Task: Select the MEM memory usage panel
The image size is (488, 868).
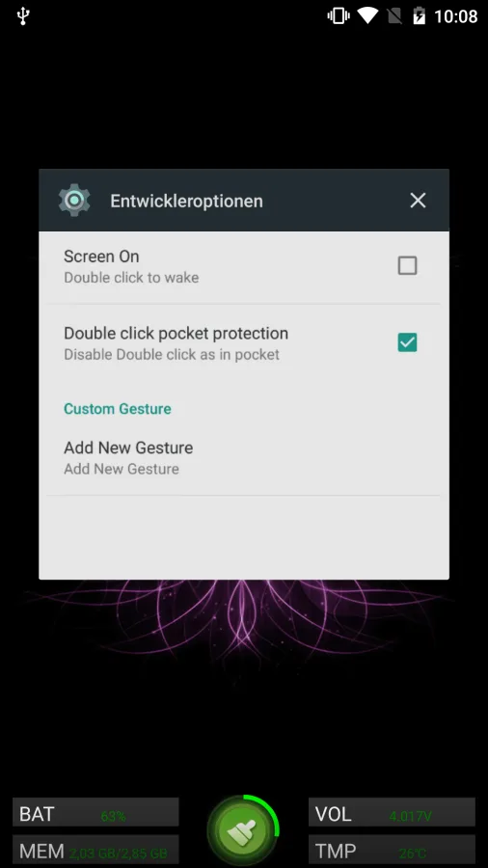Action: coord(95,851)
